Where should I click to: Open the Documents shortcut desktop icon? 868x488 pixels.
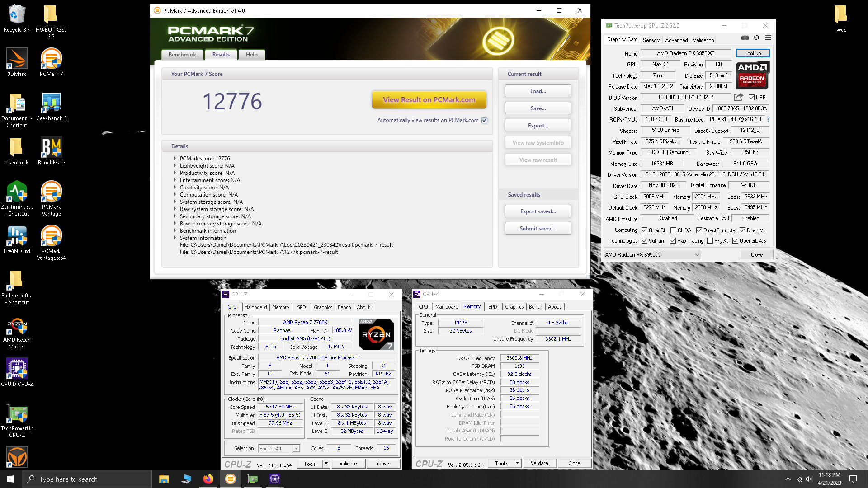(x=17, y=110)
